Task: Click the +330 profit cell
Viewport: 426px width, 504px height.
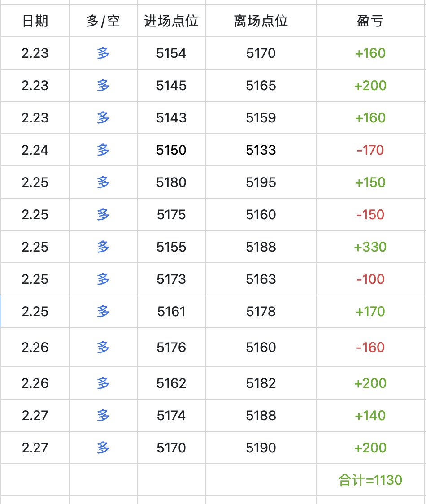Action: (370, 247)
